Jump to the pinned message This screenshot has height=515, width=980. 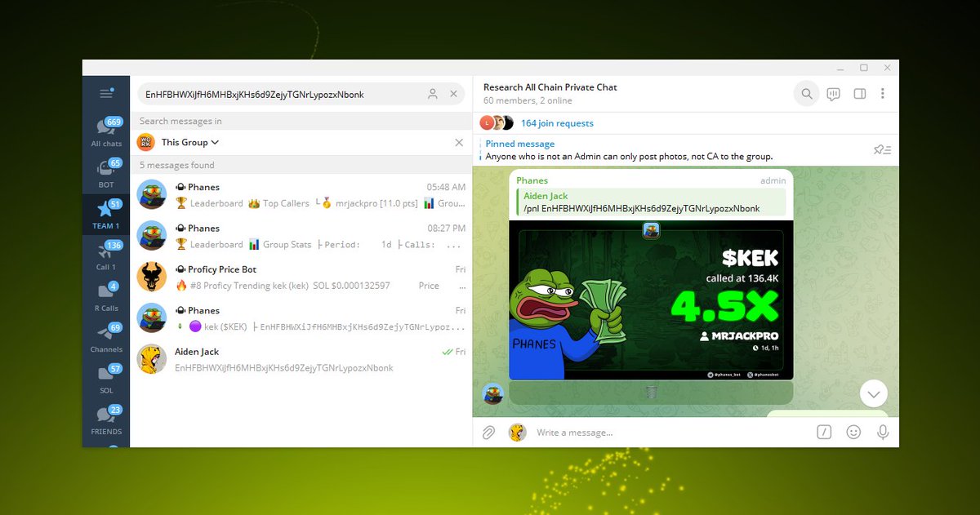(629, 150)
